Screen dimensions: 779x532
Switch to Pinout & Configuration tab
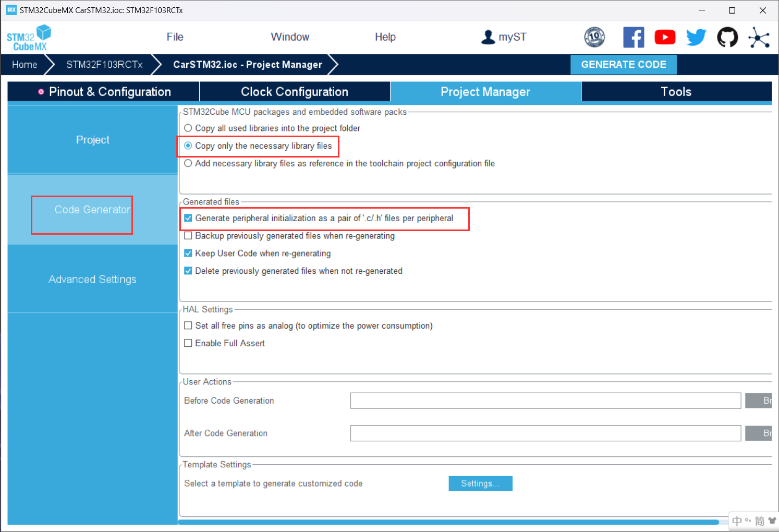pos(104,92)
